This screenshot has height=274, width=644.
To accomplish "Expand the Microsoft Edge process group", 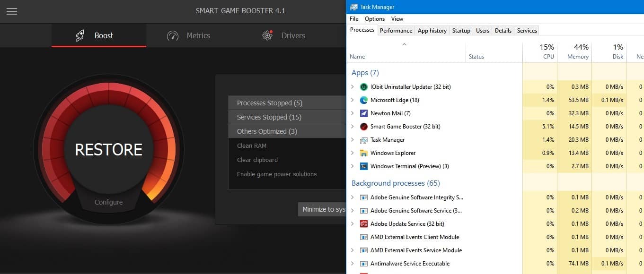I will pos(352,100).
